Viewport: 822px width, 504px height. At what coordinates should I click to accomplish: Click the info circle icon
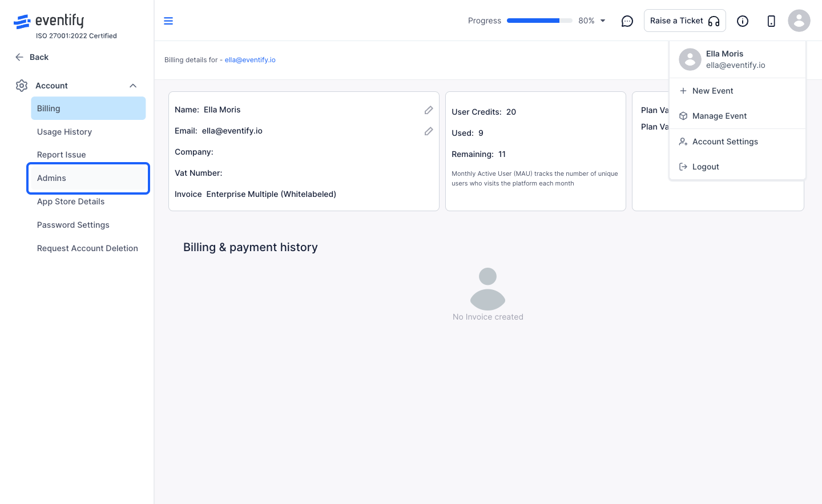[743, 21]
